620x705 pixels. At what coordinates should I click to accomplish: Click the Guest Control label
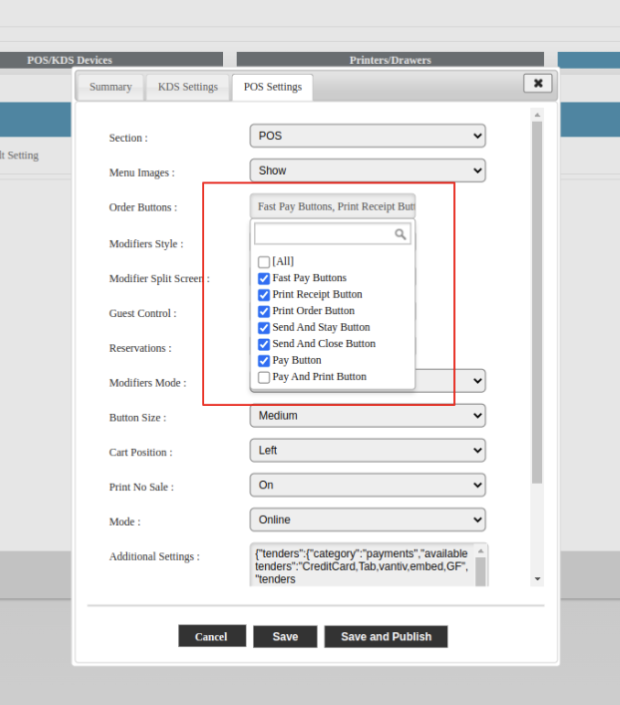click(x=143, y=313)
